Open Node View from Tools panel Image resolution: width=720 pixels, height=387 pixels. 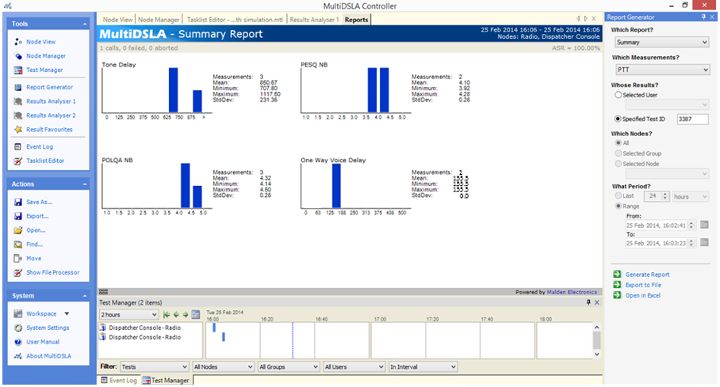tap(40, 42)
